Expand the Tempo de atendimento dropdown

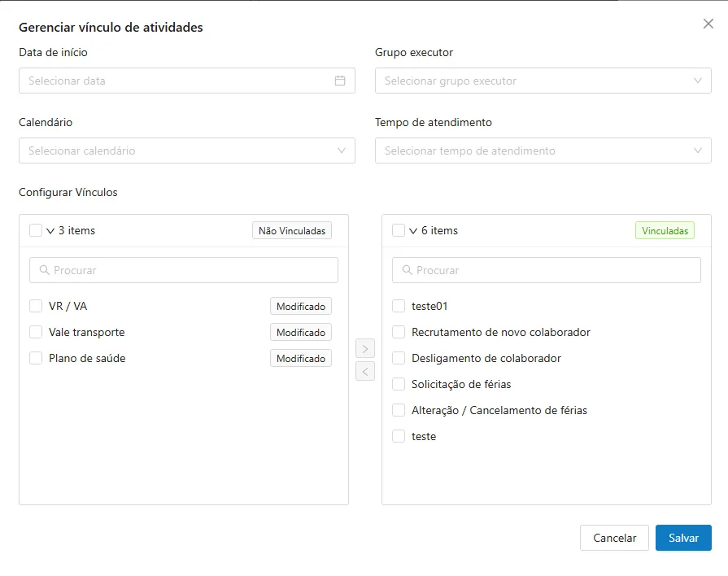tap(543, 151)
